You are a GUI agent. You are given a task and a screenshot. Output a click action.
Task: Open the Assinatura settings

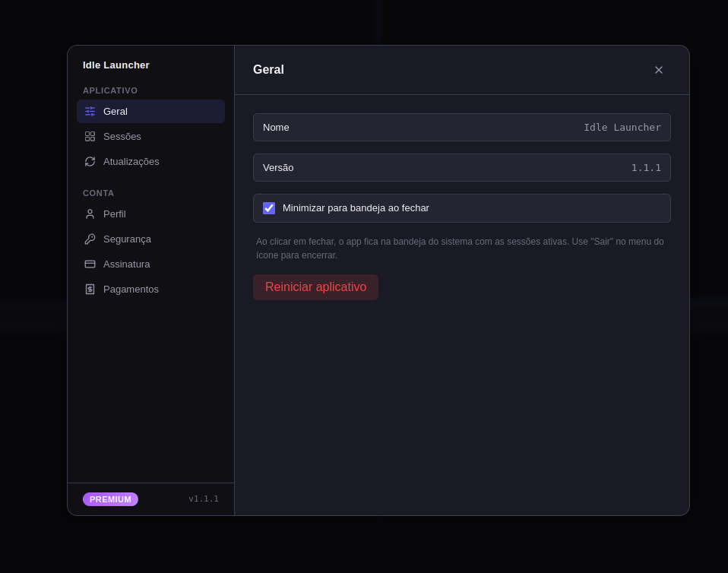[151, 264]
